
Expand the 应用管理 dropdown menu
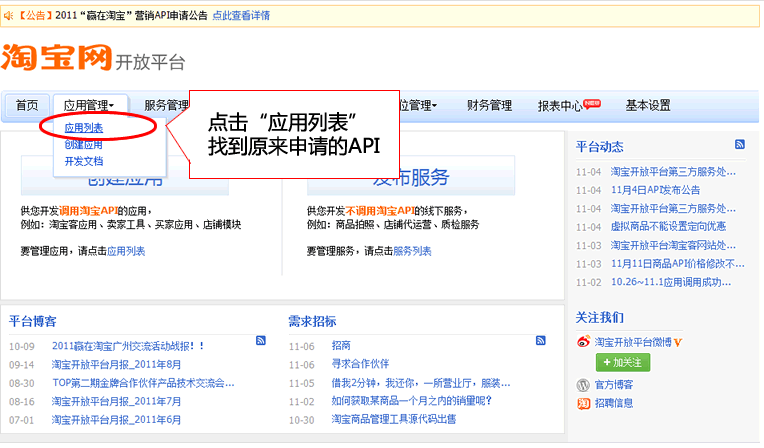pyautogui.click(x=89, y=105)
